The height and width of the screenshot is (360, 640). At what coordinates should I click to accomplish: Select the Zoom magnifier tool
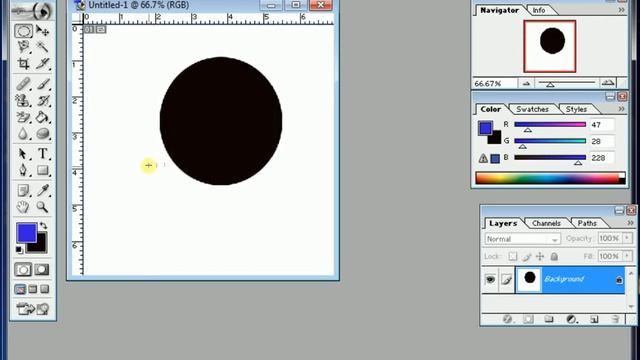click(42, 207)
